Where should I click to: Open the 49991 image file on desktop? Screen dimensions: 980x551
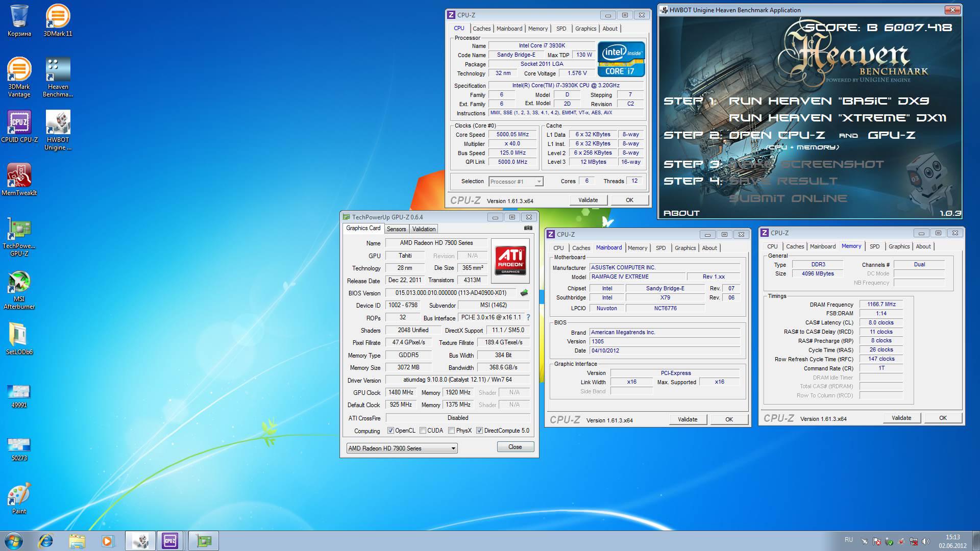click(x=19, y=396)
